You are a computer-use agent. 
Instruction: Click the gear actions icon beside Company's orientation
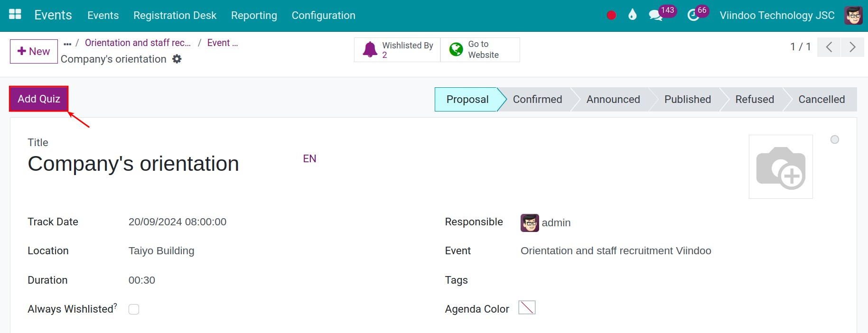(177, 59)
